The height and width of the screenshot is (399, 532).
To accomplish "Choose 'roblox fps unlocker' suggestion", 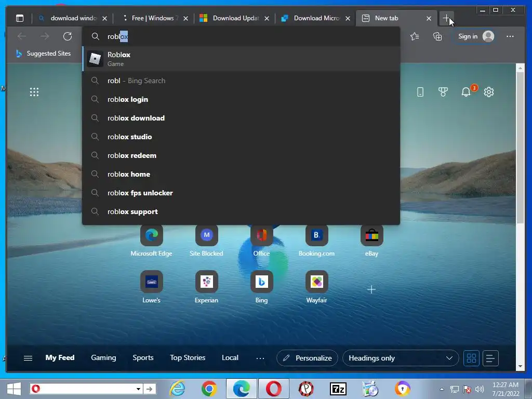I will point(241,193).
